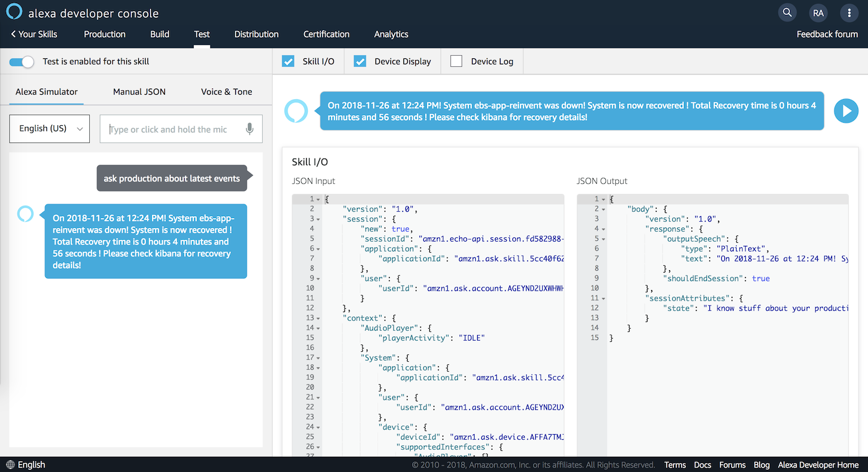
Task: Collapse sessionAttributes block at output line 11
Action: (x=603, y=299)
